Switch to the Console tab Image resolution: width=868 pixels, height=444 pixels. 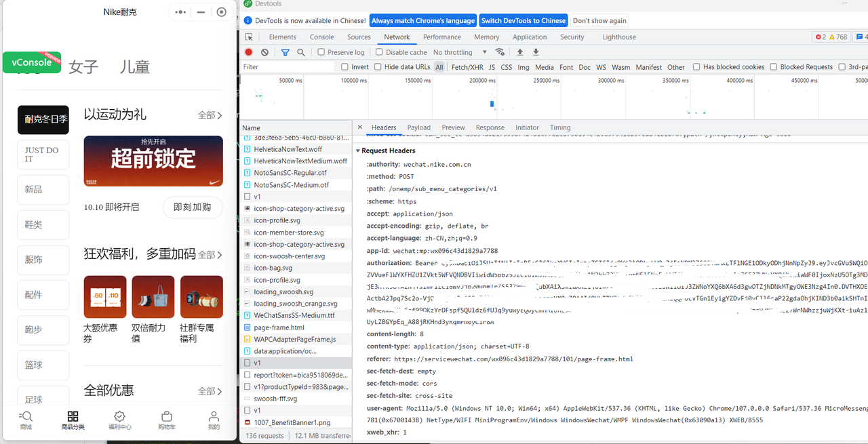(321, 37)
